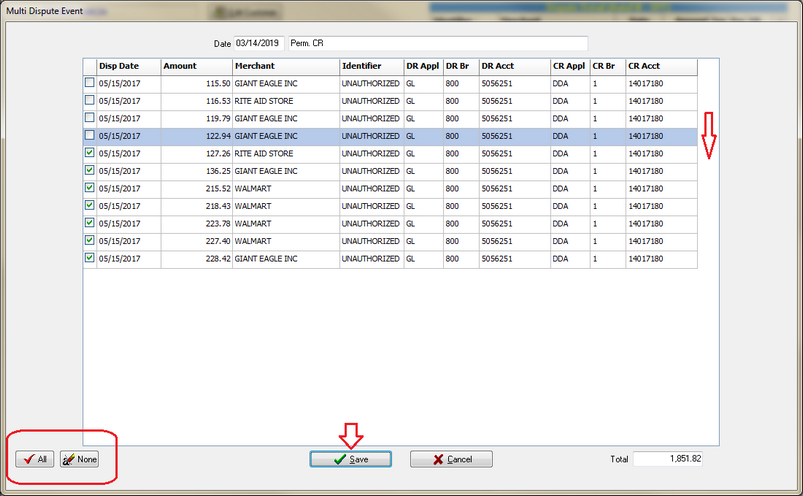The image size is (803, 496).
Task: Uncheck the 127.26 RITE AID STORE row checkbox
Action: tap(90, 154)
